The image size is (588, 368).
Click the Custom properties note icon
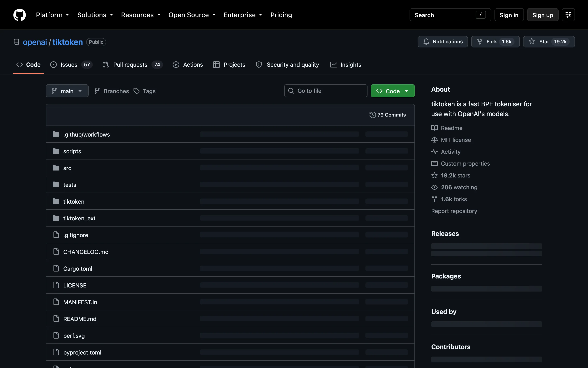point(434,164)
